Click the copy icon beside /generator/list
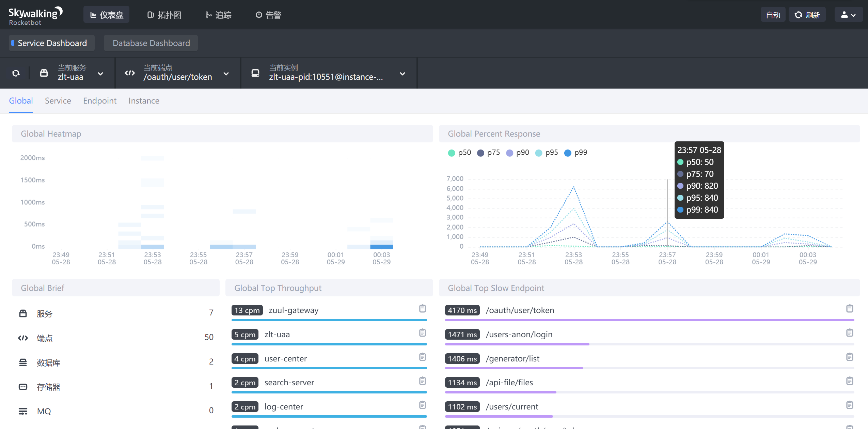Viewport: 868px width, 434px height. pyautogui.click(x=849, y=357)
